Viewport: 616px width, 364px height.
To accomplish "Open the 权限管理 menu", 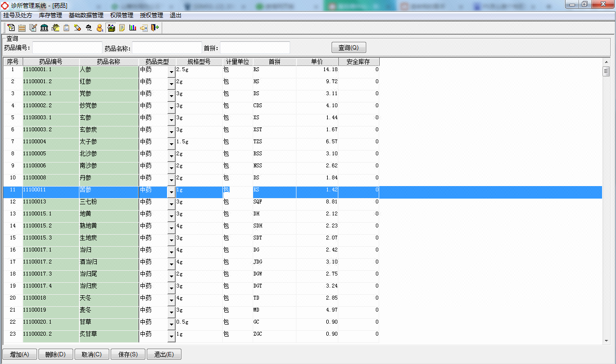I will point(122,15).
